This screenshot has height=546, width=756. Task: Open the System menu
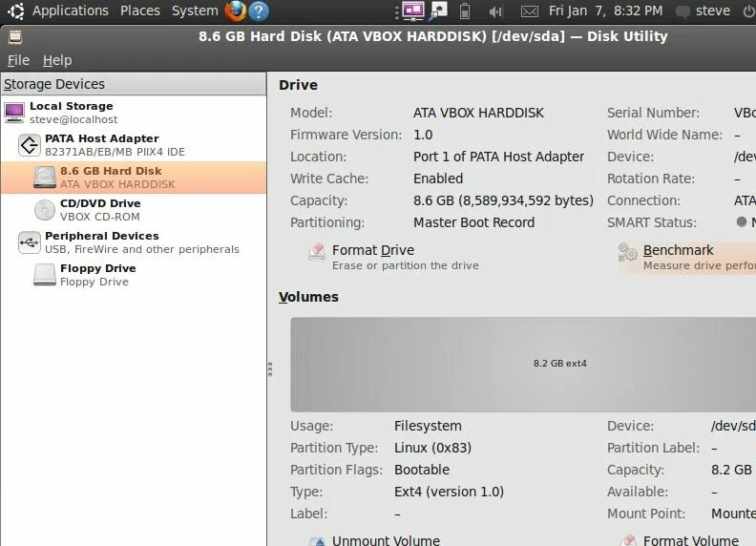pyautogui.click(x=195, y=10)
